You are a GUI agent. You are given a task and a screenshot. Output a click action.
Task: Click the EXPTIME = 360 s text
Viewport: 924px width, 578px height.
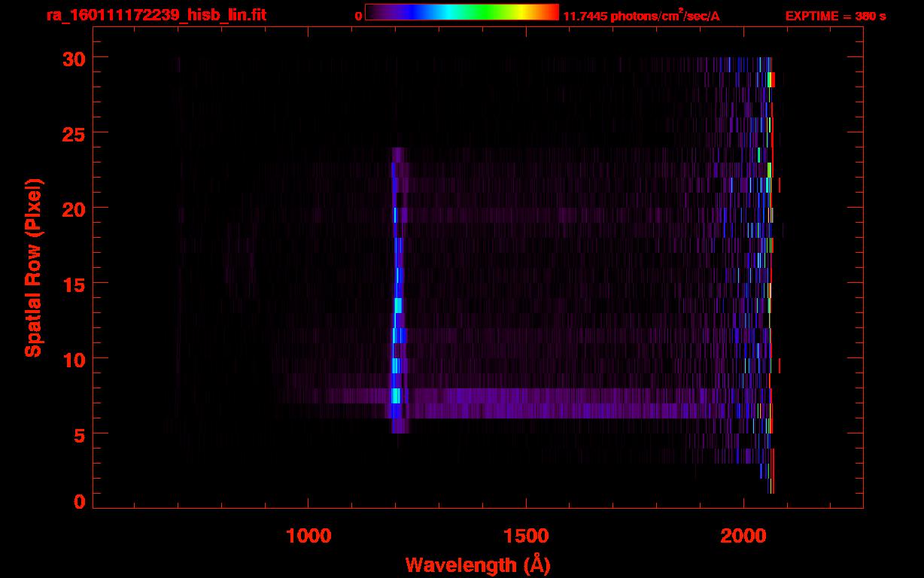835,16
